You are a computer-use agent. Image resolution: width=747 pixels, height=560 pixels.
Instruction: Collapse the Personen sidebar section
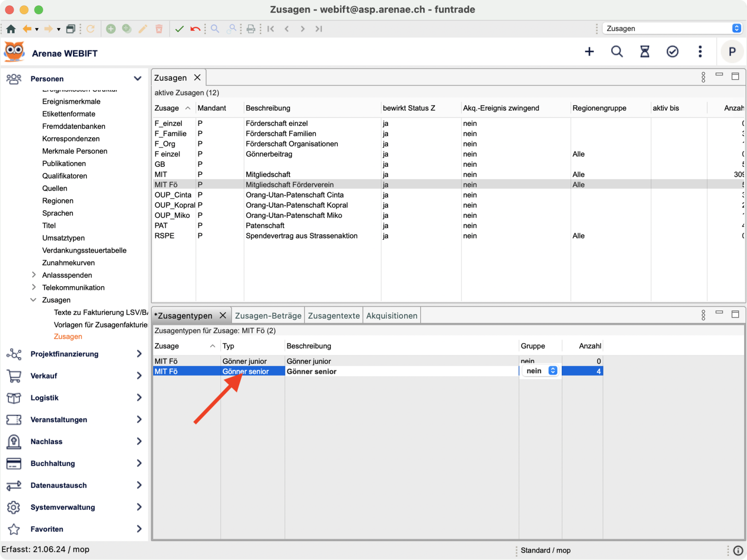pos(138,78)
